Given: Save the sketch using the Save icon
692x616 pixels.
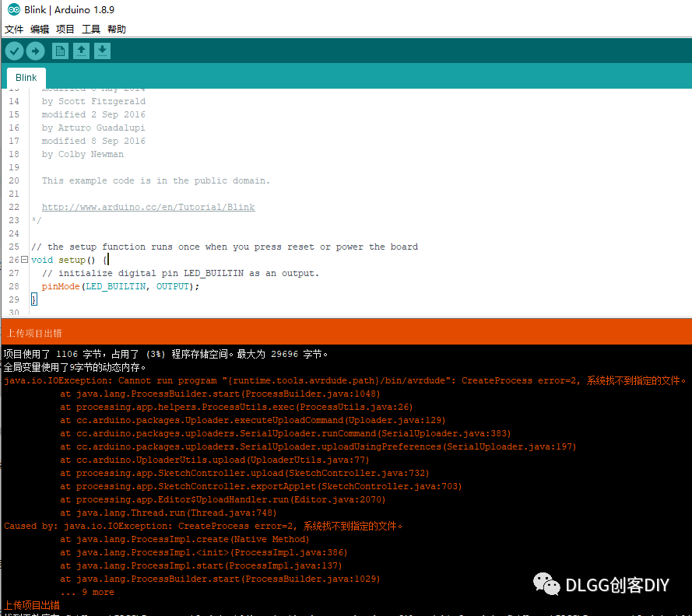Looking at the screenshot, I should (102, 50).
